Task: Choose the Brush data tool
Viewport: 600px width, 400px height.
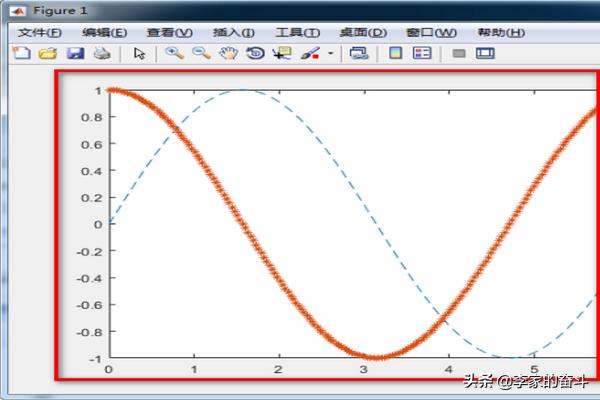Action: [310, 53]
